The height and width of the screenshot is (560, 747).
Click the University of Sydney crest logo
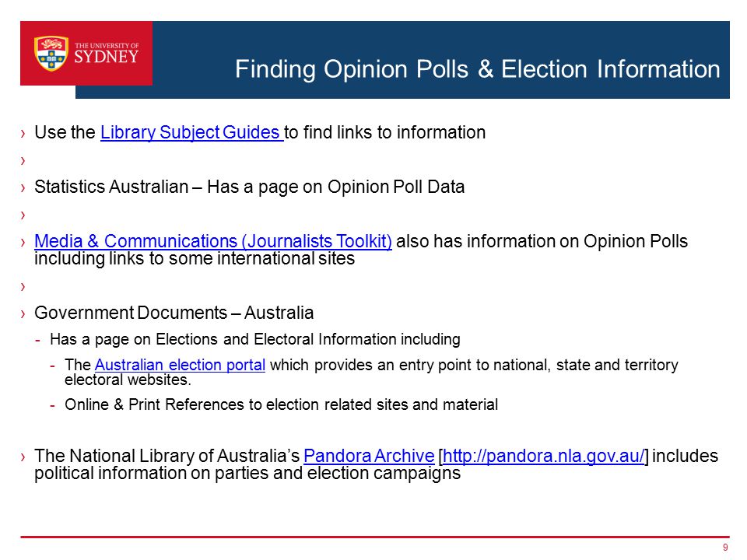pos(51,54)
